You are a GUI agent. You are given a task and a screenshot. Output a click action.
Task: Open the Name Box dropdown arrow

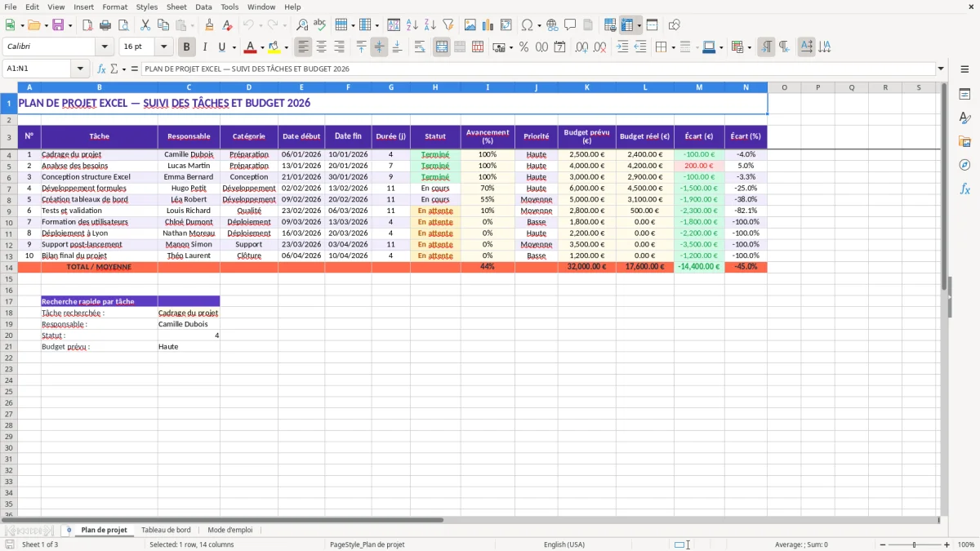pos(79,69)
